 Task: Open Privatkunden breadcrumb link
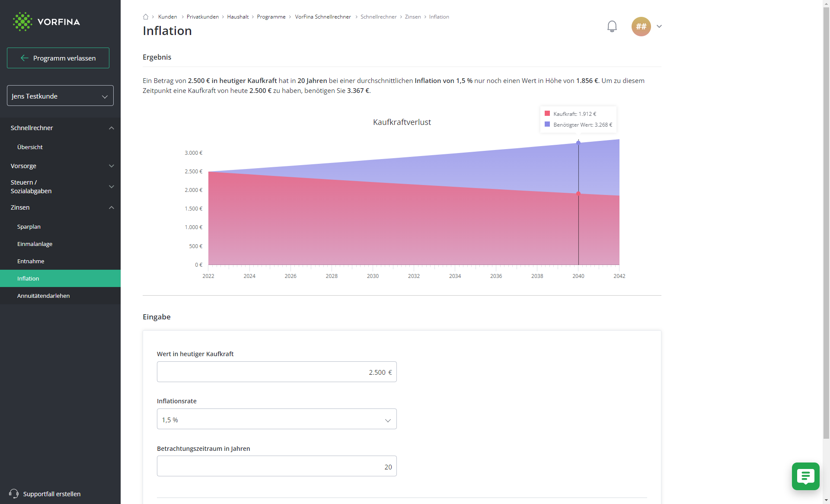pos(203,17)
